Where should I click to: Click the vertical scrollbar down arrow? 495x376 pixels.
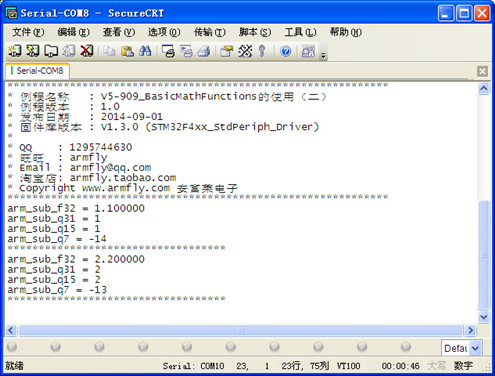[484, 317]
